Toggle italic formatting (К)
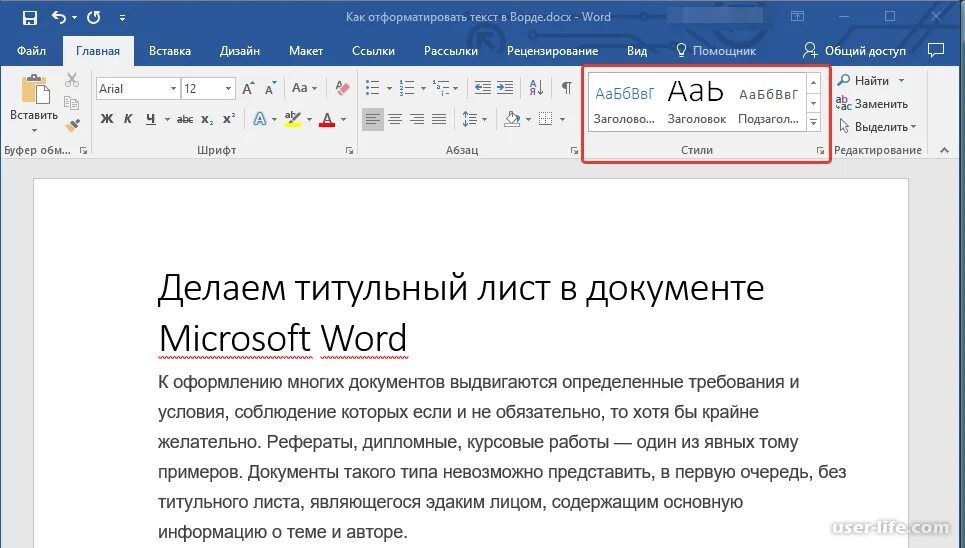965x548 pixels. (128, 119)
